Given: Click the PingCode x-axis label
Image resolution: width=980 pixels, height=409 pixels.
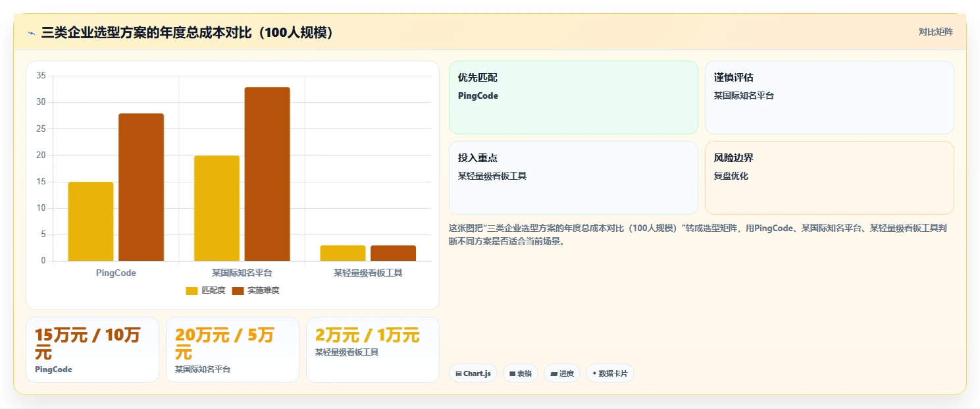Looking at the screenshot, I should 116,273.
